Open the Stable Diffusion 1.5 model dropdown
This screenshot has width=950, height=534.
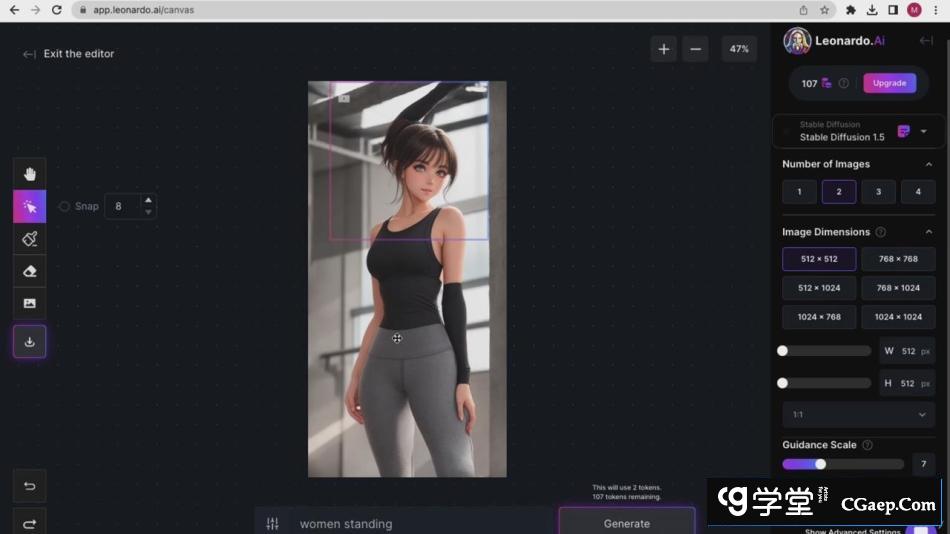[x=923, y=131]
